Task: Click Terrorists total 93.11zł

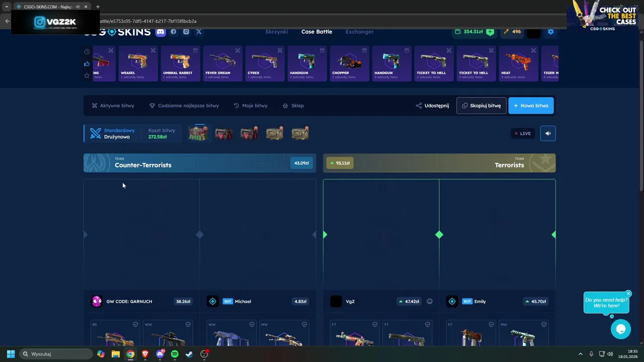Action: click(x=340, y=163)
